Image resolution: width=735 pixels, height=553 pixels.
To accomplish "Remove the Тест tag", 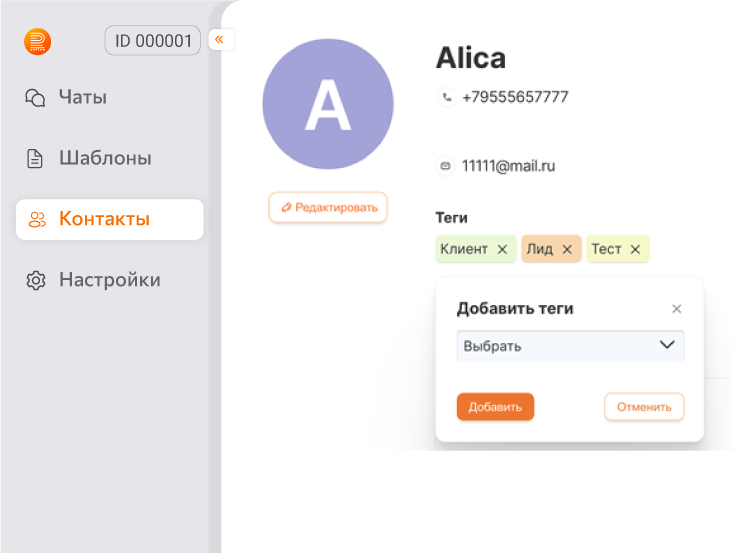I will coord(635,249).
